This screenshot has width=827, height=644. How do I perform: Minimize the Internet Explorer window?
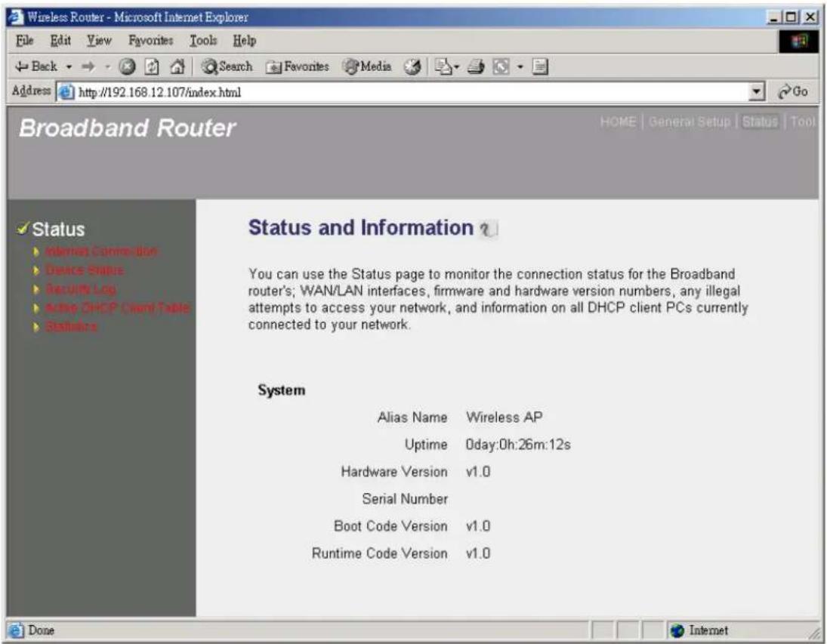(x=773, y=17)
